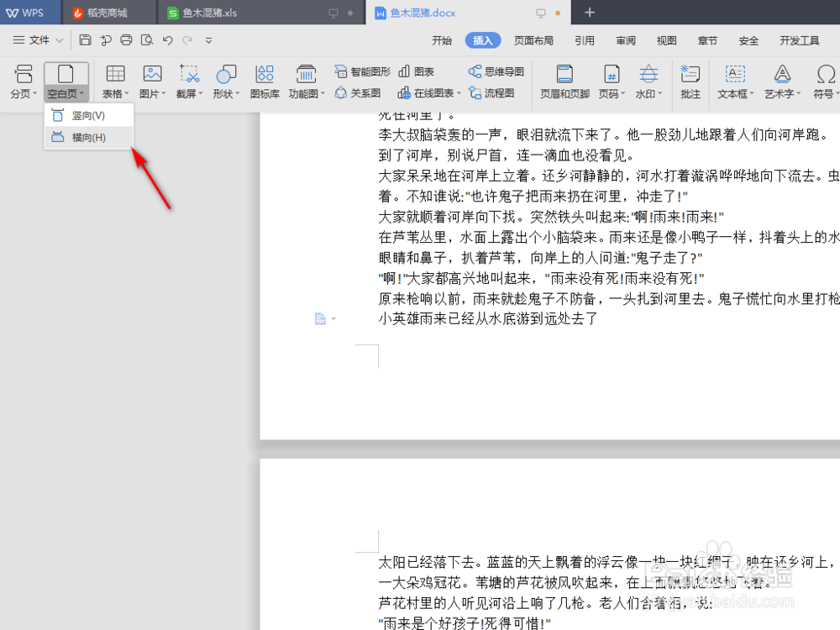Insert 智能图形 smart graphic
Image resolution: width=840 pixels, height=630 pixels.
coord(362,71)
